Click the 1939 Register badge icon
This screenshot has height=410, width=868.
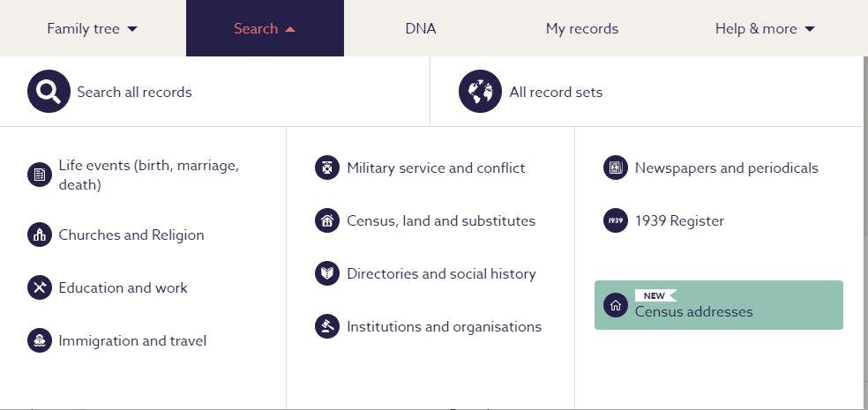616,220
